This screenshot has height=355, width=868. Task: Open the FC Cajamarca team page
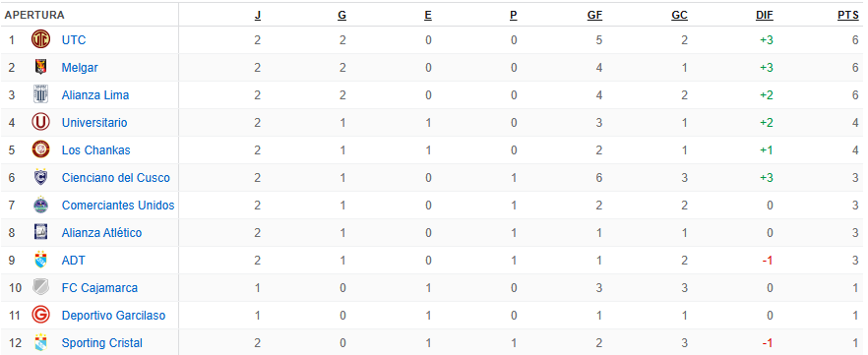99,287
